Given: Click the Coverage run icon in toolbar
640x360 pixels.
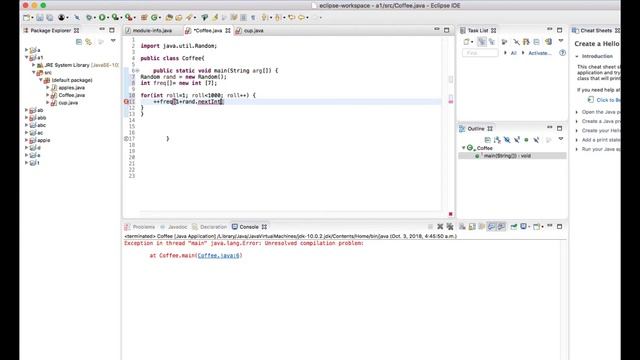Looking at the screenshot, I should tap(116, 18).
